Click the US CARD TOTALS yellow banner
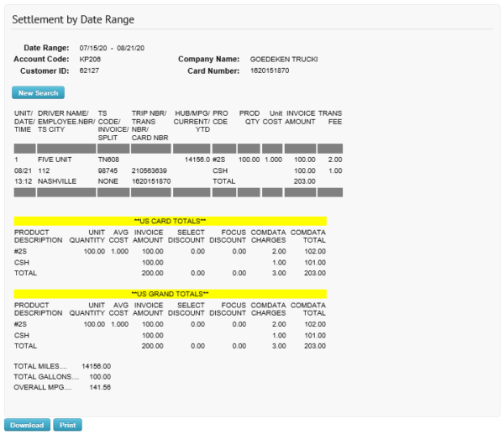 [x=170, y=220]
